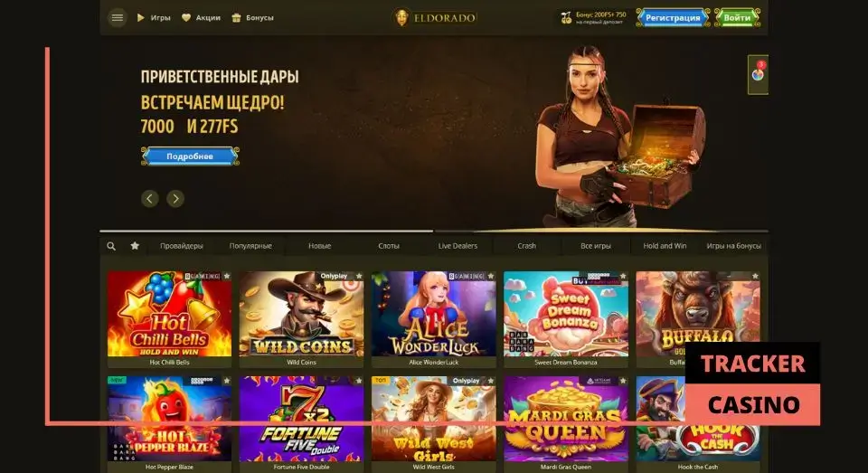
Task: Open the Crash games tab
Action: click(x=526, y=246)
